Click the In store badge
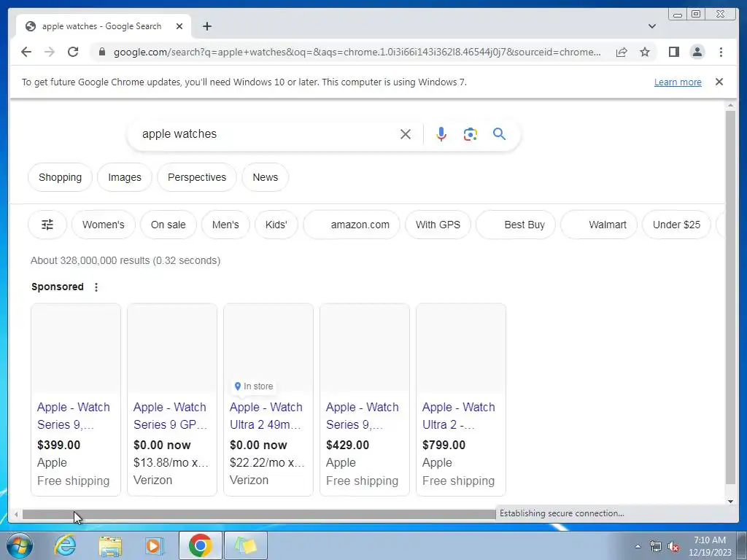Screen dimensions: 747x560 [254, 386]
